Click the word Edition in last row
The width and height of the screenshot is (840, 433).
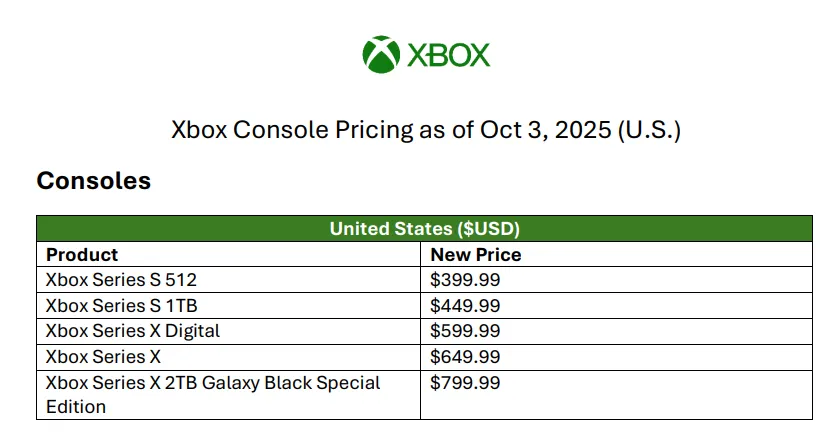click(76, 407)
